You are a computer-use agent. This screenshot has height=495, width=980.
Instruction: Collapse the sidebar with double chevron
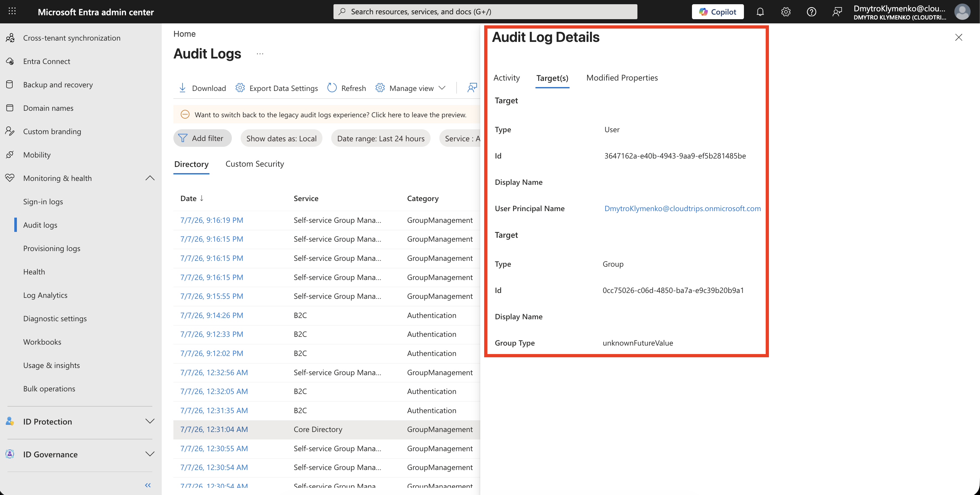pos(148,485)
